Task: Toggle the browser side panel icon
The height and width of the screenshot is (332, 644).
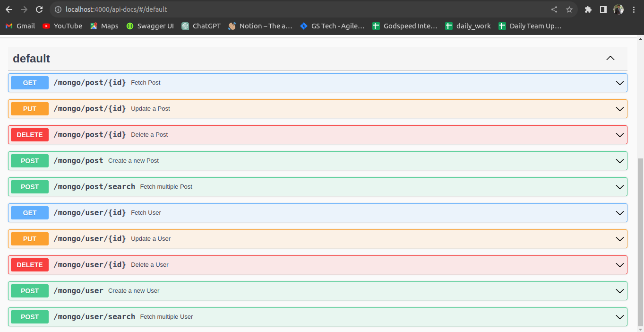Action: [603, 9]
